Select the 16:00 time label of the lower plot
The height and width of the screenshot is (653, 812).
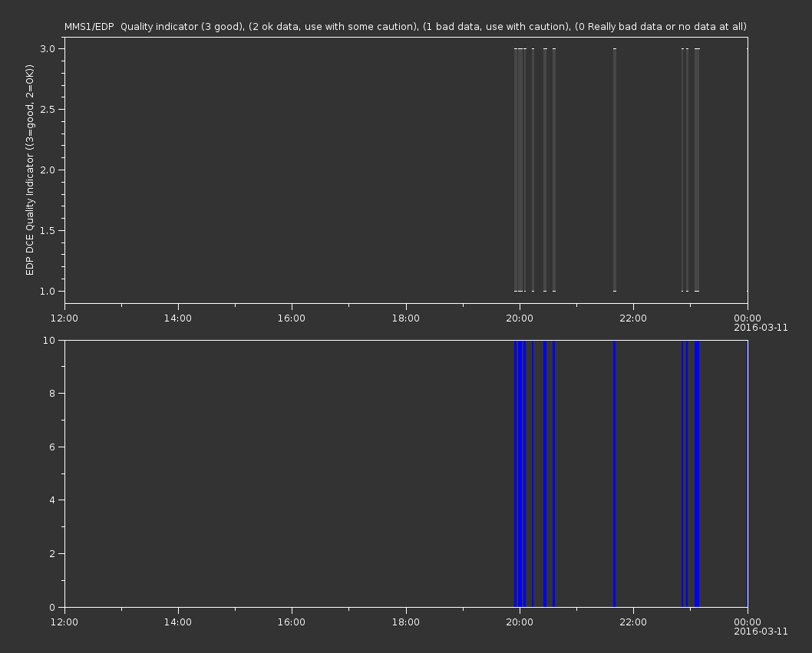click(292, 622)
